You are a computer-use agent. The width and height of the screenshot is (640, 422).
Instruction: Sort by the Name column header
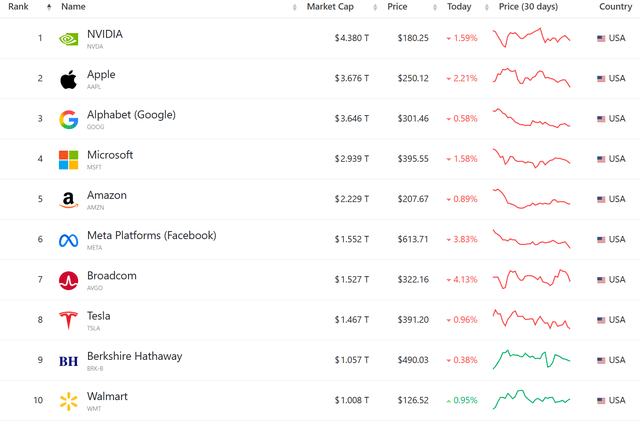tap(73, 7)
